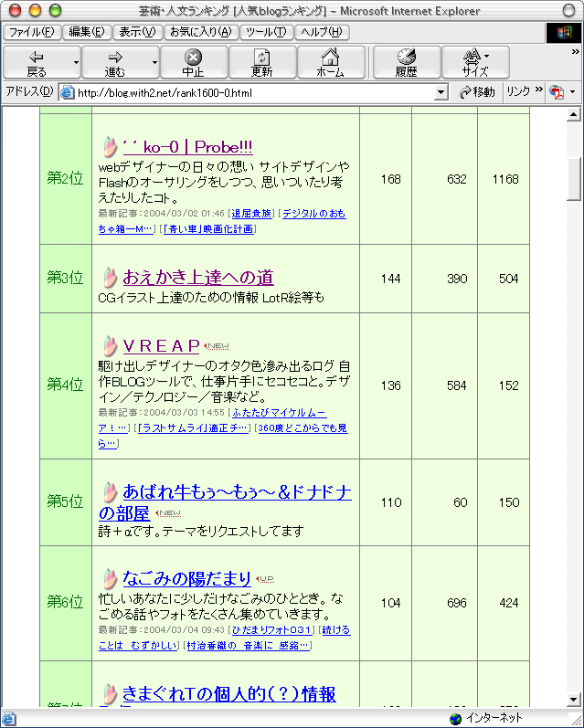
Task: Open the address bar URL dropdown
Action: coord(441,92)
